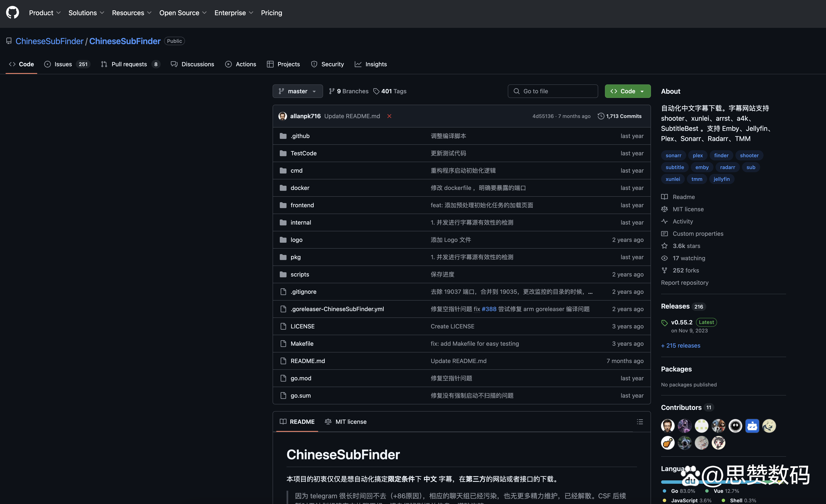Click the JavaScript 3.6% language entry

tap(687, 500)
